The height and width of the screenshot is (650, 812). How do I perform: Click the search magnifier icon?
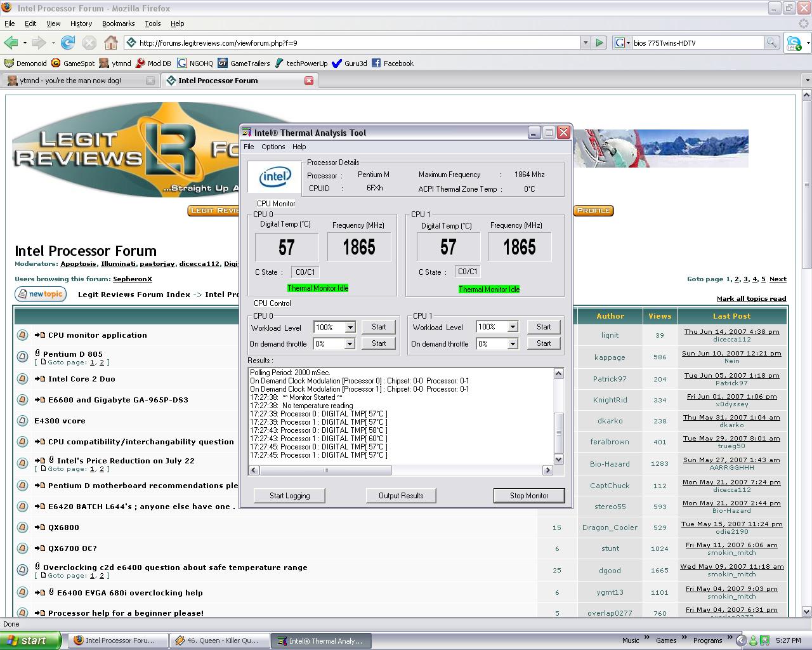[x=771, y=43]
